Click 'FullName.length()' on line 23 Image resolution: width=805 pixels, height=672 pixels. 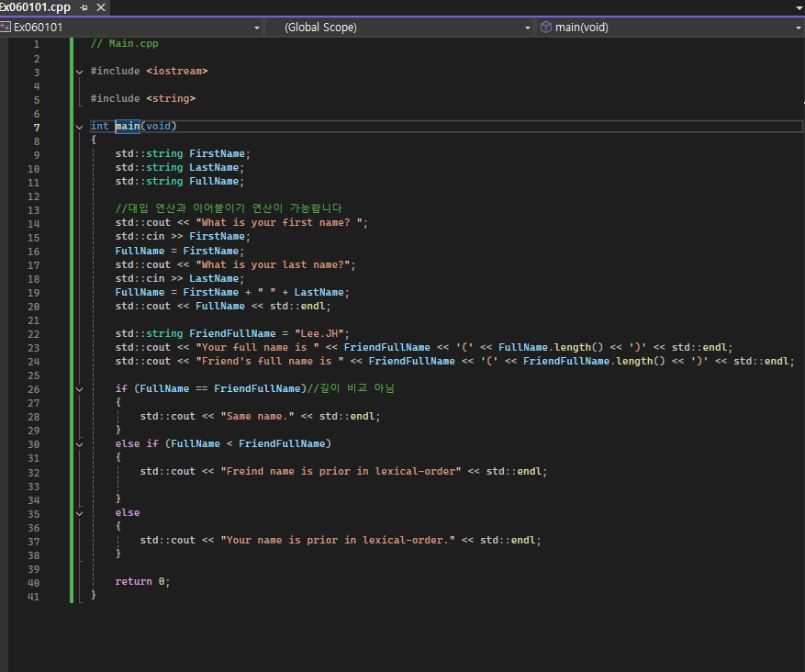coord(551,348)
